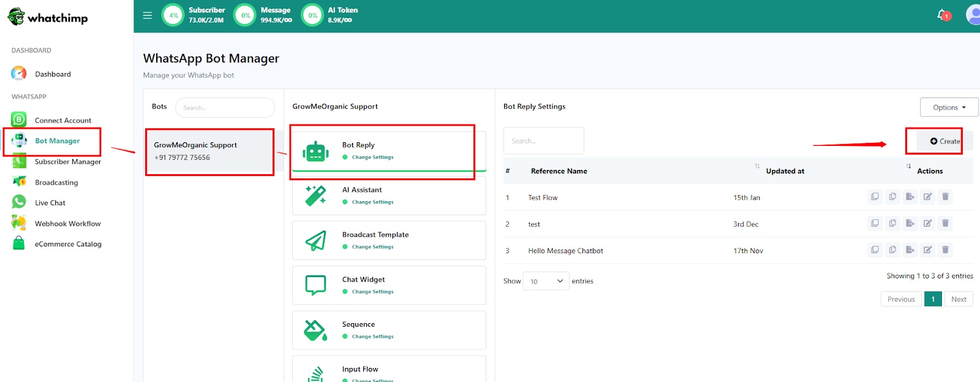This screenshot has width=980, height=382.
Task: Click the Live Chat bubble icon
Action: pyautogui.click(x=19, y=202)
